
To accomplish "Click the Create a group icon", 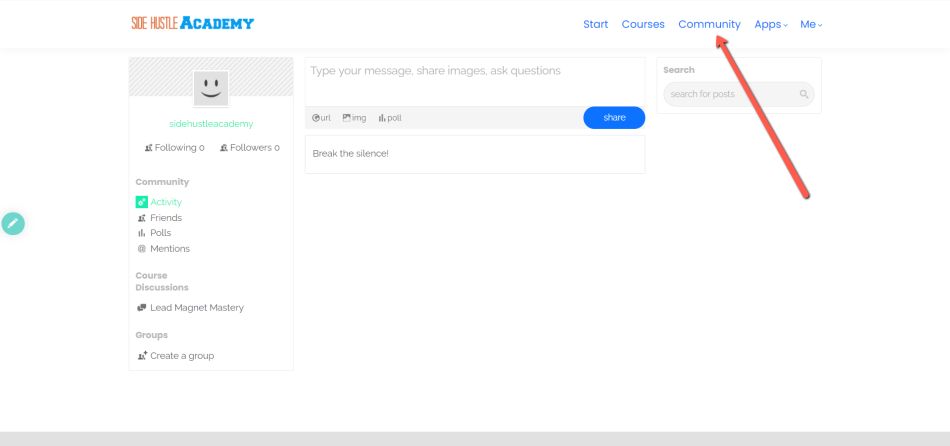I will click(142, 356).
